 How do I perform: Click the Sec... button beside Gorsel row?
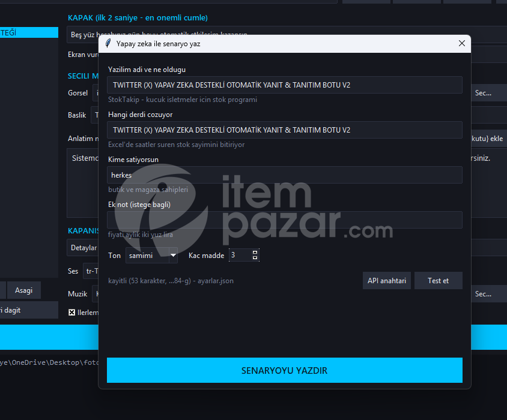(488, 93)
